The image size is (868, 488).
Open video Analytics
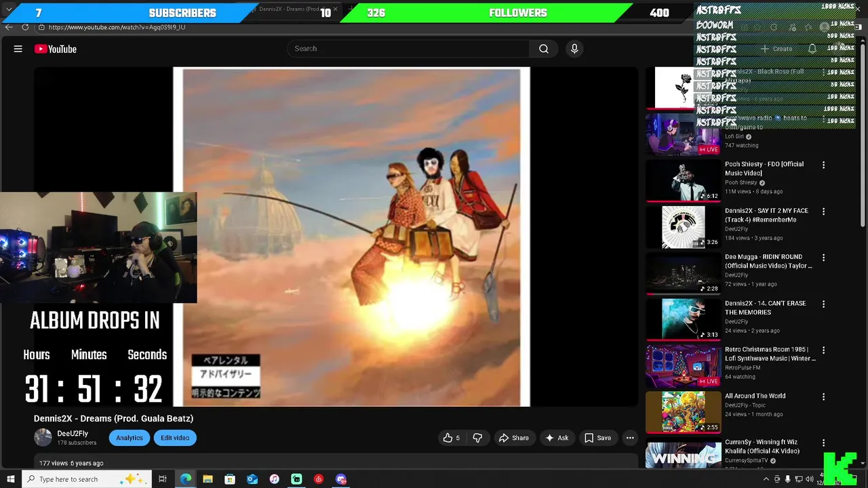click(x=129, y=438)
